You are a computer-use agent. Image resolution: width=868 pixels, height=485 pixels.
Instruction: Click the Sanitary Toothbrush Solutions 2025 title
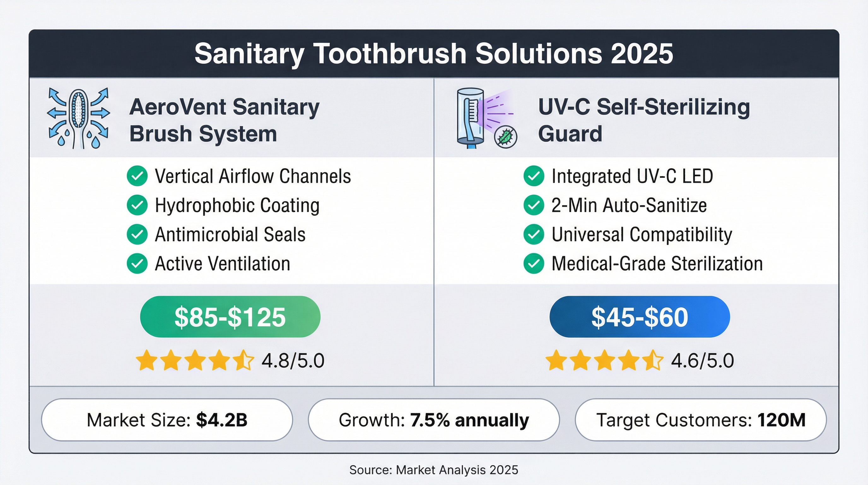tap(434, 54)
